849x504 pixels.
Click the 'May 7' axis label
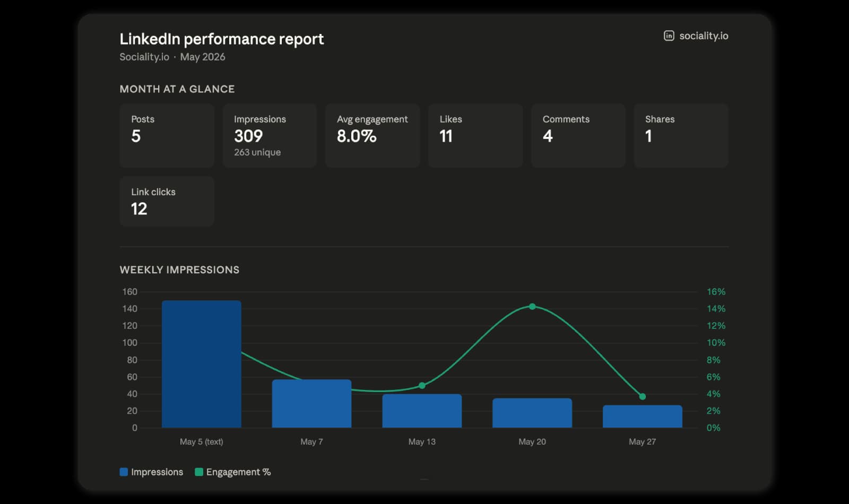pos(311,441)
